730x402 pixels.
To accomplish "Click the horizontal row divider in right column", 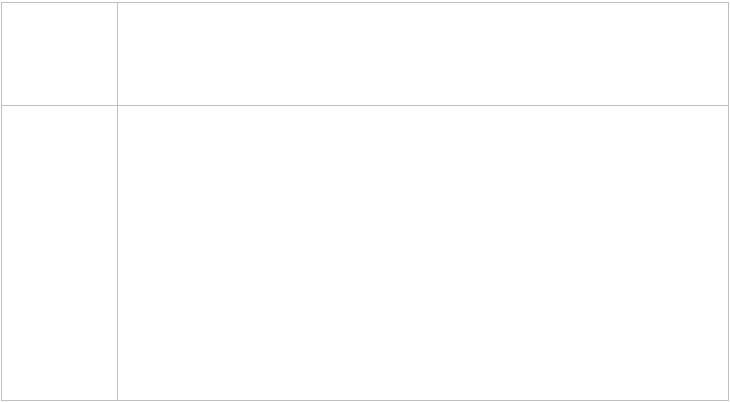I will [423, 105].
